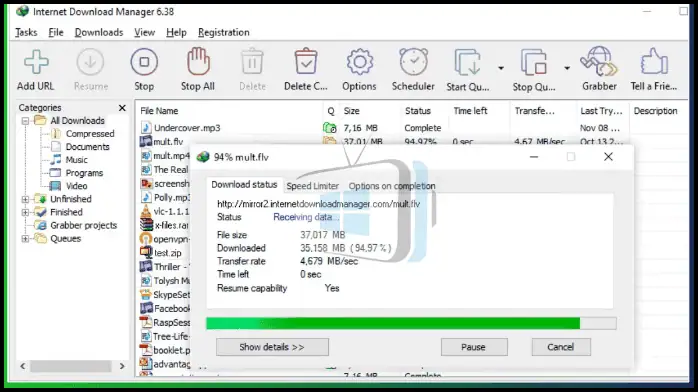
Task: Click the Tell a Friend thumbs-up icon
Action: (654, 61)
